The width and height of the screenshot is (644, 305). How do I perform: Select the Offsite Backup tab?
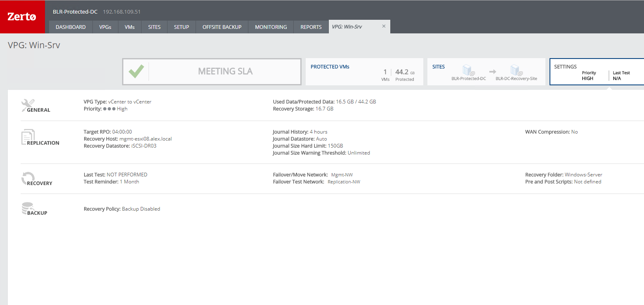(222, 27)
